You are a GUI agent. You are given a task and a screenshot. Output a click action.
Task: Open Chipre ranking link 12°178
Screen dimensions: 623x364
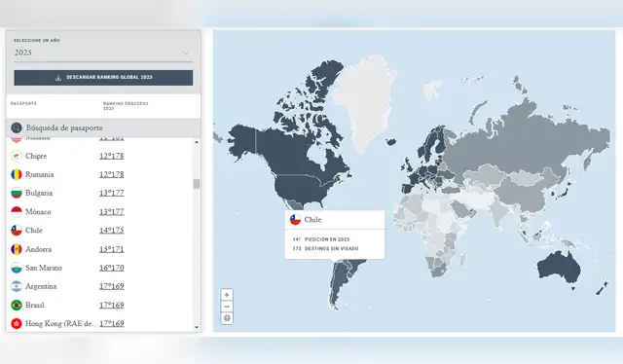[112, 156]
